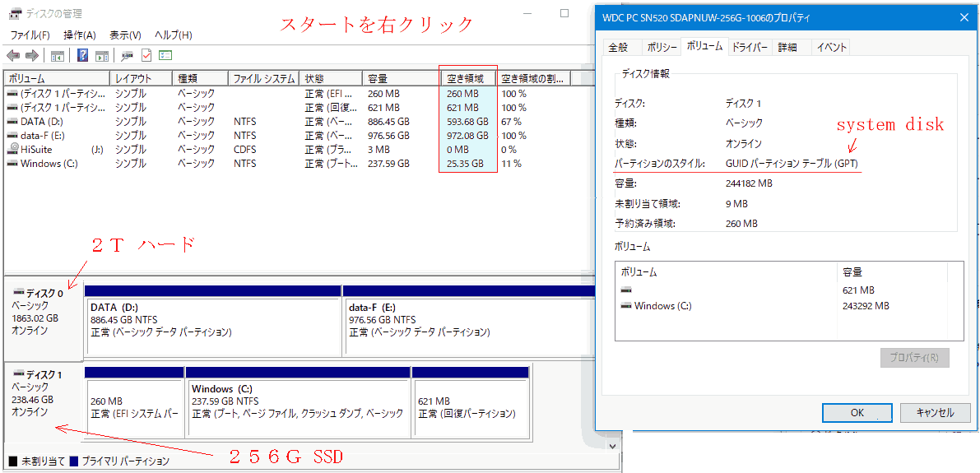Open the 操作(A) menu
The height and width of the screenshot is (473, 980).
pyautogui.click(x=79, y=35)
